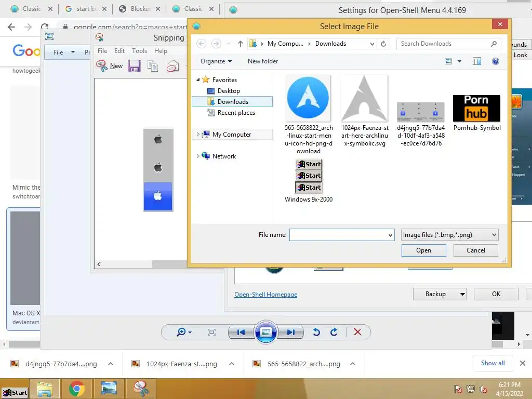The image size is (532, 399).
Task: Change view icon in file dialog toolbar
Action: tap(448, 61)
